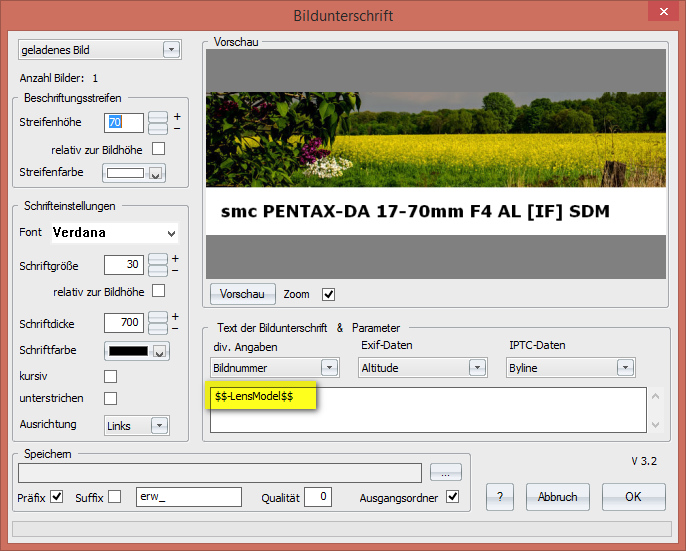Click into the Qualität value field
This screenshot has height=551, width=686.
pos(318,497)
